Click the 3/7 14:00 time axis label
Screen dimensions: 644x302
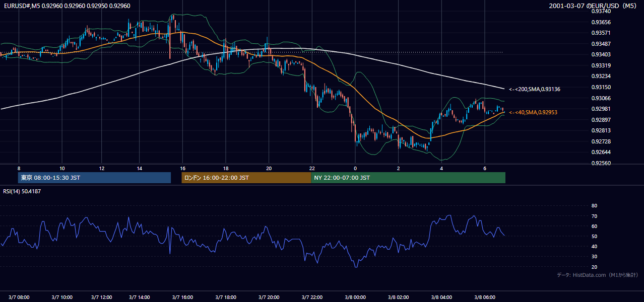point(141,297)
